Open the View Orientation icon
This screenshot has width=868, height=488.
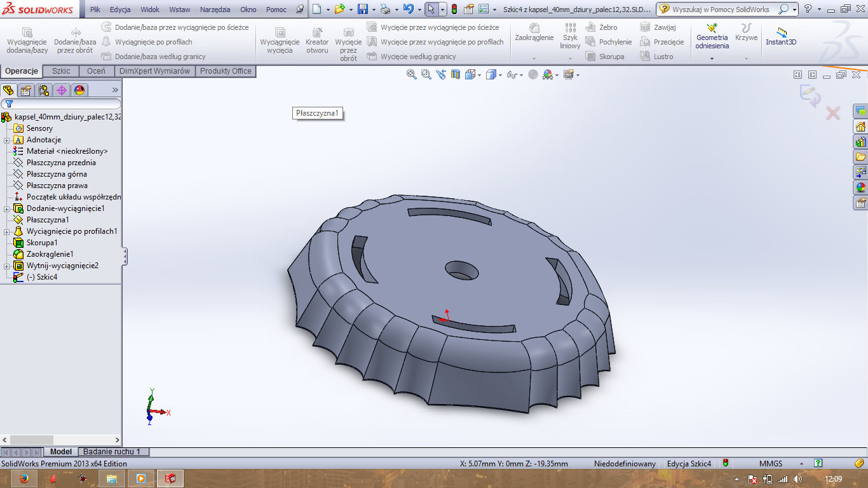point(470,74)
